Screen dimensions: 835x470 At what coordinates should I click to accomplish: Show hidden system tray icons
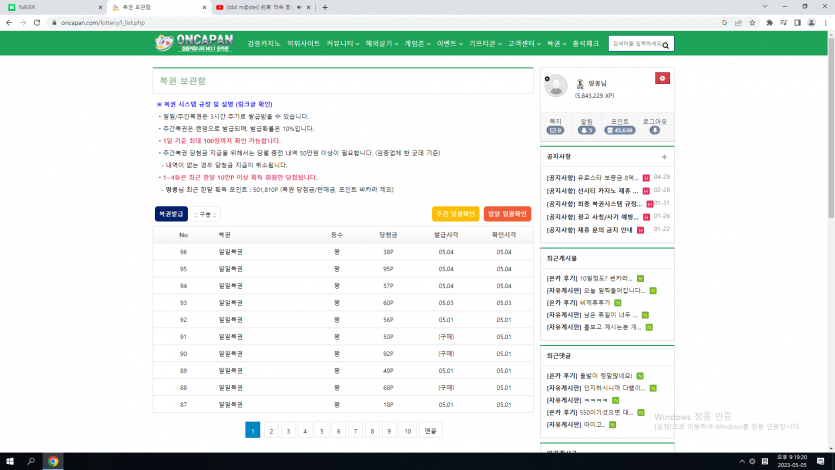coord(742,461)
